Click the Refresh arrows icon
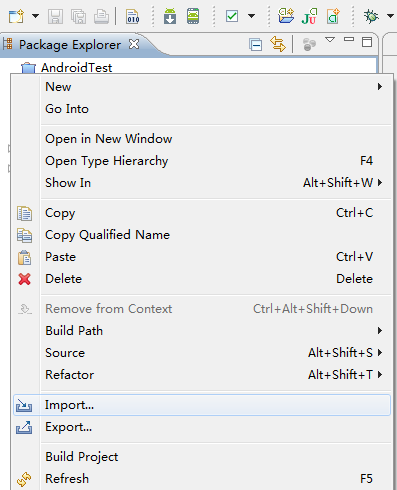Screen dimensions: 397x490 click(x=24, y=480)
